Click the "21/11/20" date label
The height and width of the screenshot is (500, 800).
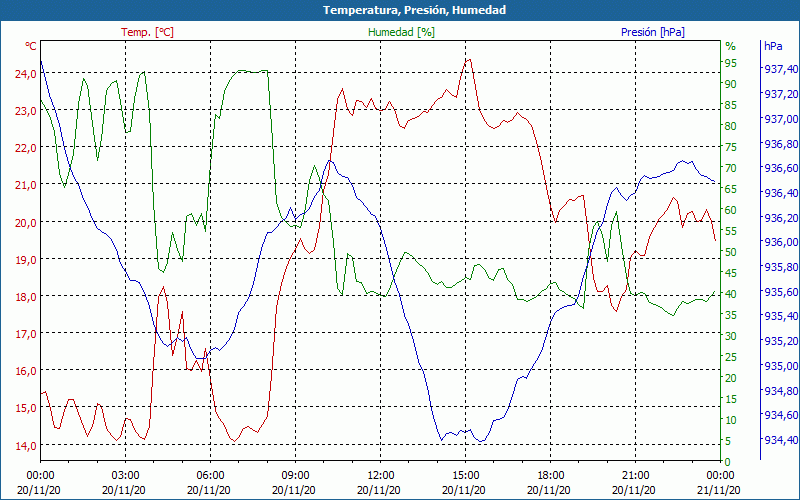(x=718, y=490)
